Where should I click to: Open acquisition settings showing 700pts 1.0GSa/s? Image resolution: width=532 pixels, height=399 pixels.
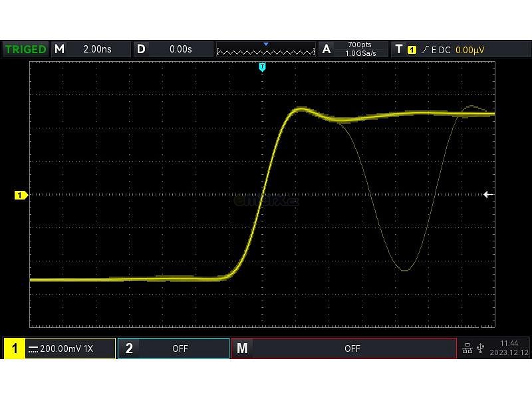352,49
